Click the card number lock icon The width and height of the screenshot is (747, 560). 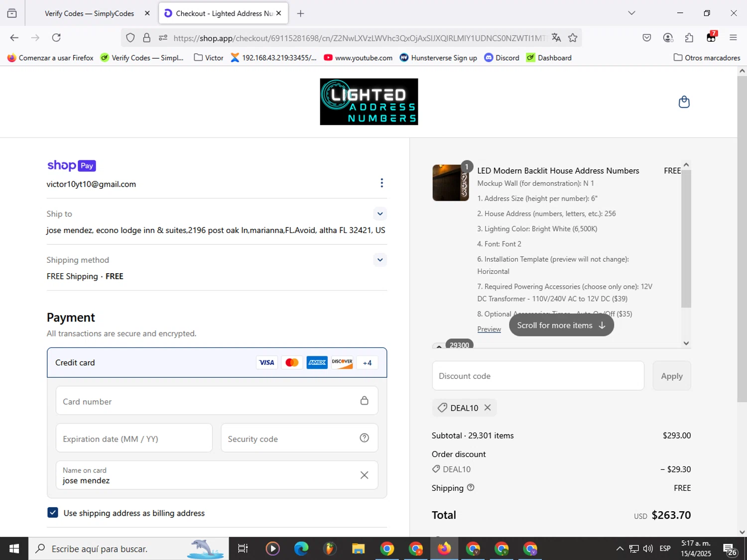point(365,401)
